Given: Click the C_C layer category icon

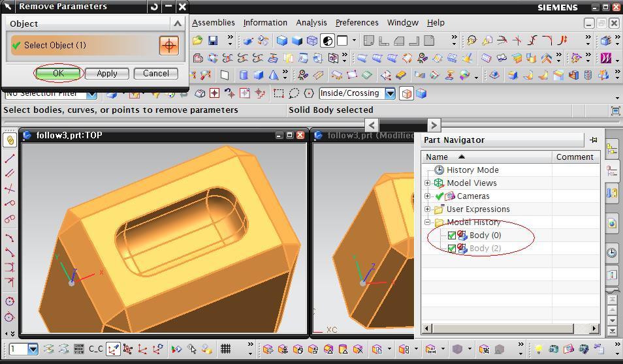Looking at the screenshot, I should pyautogui.click(x=96, y=349).
